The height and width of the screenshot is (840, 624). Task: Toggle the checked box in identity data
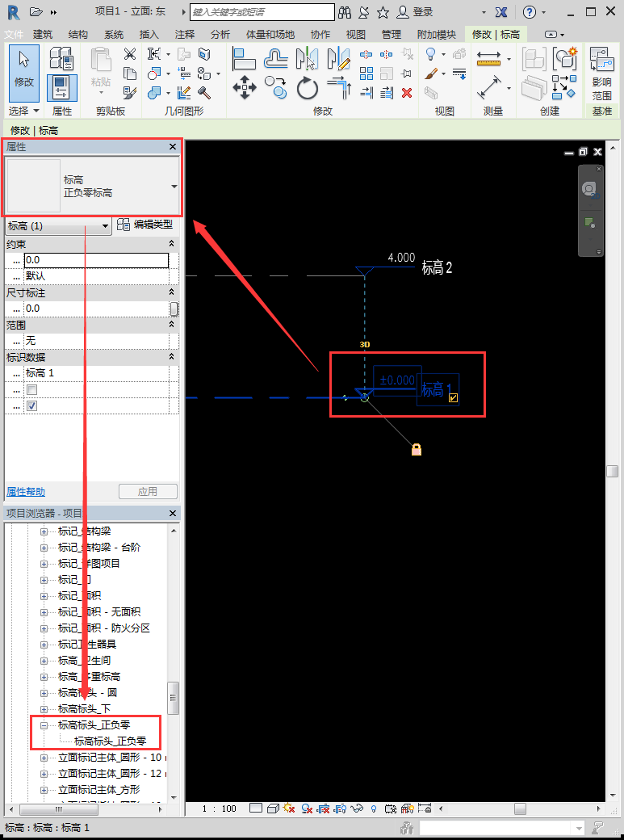(31, 405)
